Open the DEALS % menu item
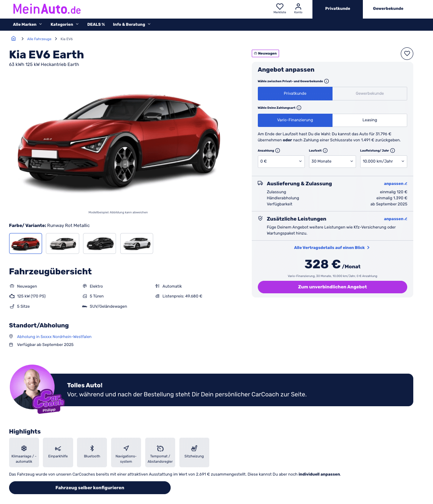 coord(96,24)
